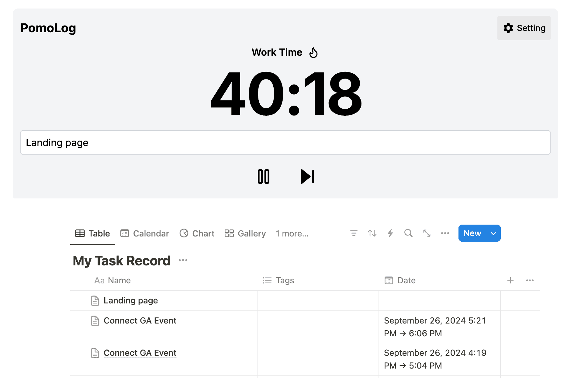Click the lightning bolt icon in toolbar

(389, 233)
